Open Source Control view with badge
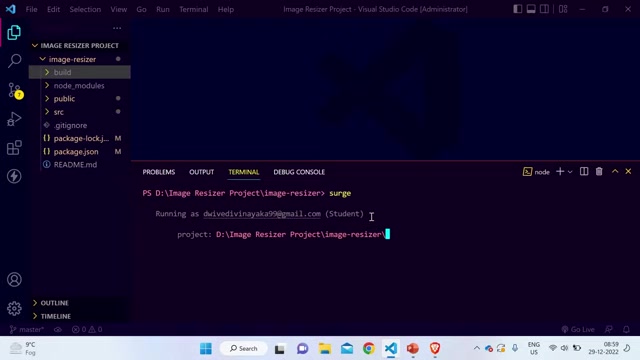Image resolution: width=640 pixels, height=360 pixels. pos(15,90)
